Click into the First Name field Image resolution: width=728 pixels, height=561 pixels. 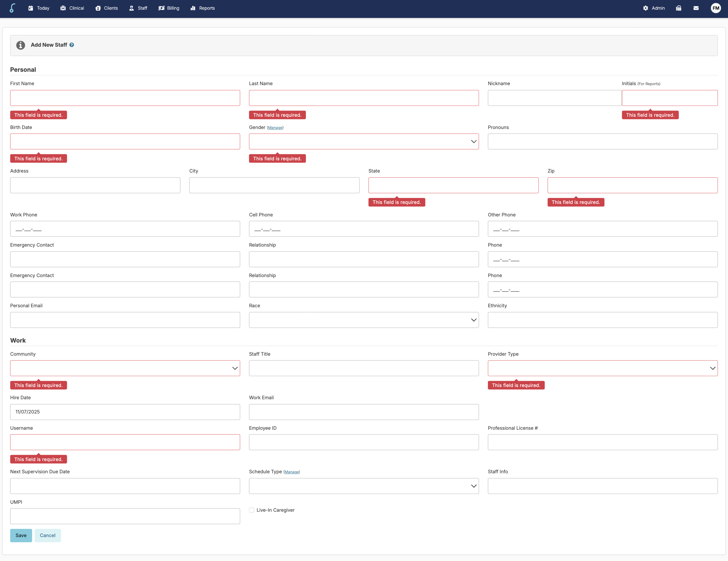(x=125, y=98)
